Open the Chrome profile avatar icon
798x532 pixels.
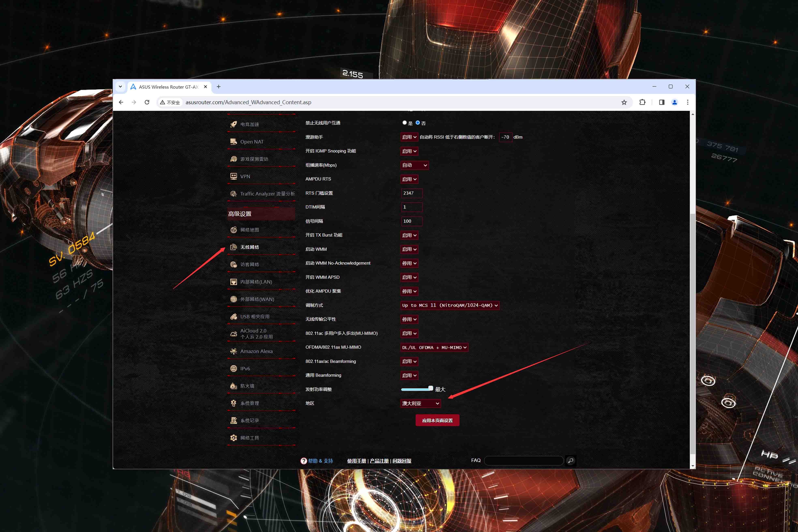pos(675,102)
